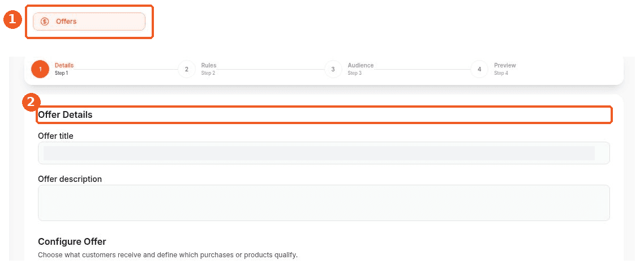The height and width of the screenshot is (272, 644).
Task: Switch to the Preview step label
Action: pos(505,65)
